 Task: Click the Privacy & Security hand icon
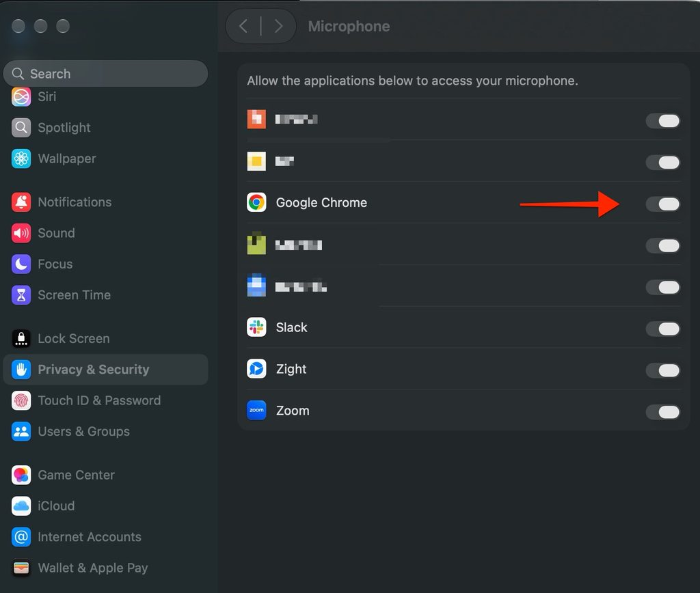[x=21, y=370]
